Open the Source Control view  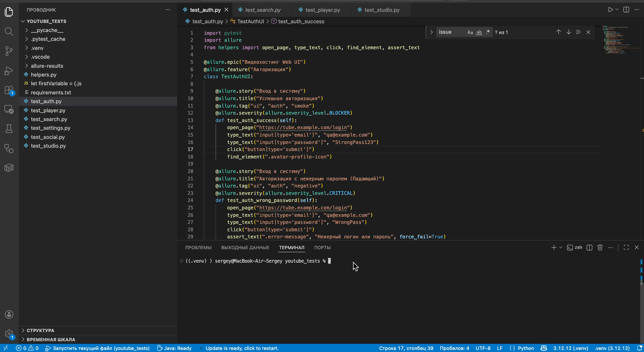click(9, 51)
